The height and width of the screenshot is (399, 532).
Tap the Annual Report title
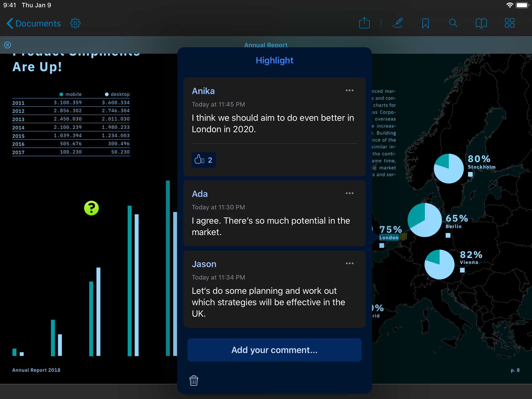coord(266,45)
